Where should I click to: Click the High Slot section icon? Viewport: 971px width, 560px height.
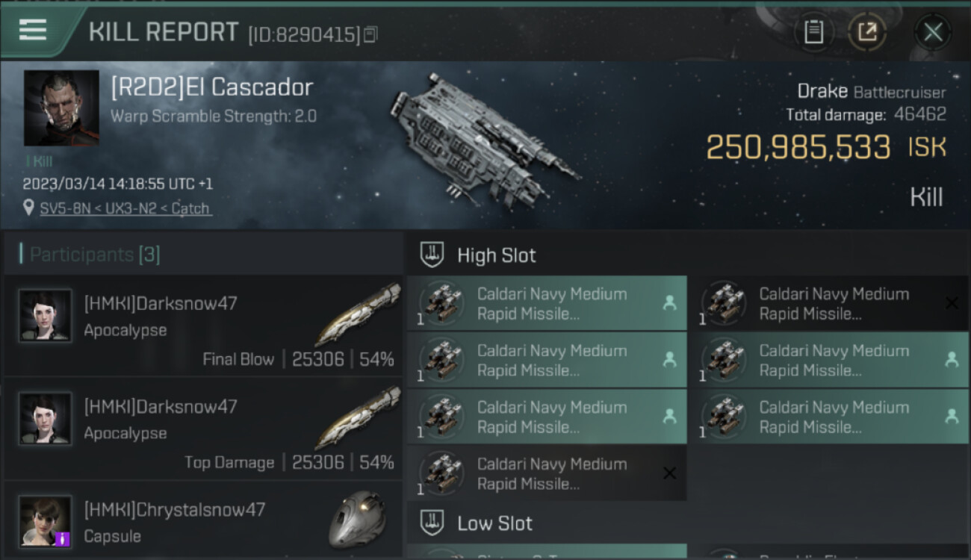[432, 255]
